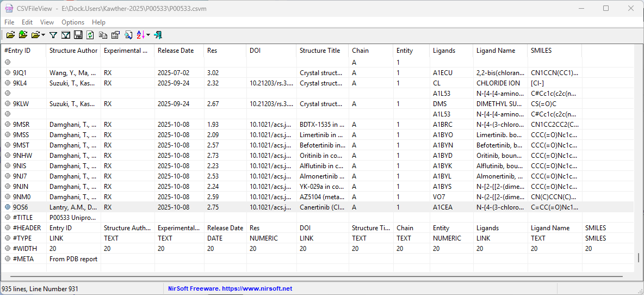Click the boxed Display Filter funnel icon
This screenshot has height=295, width=644.
[65, 35]
